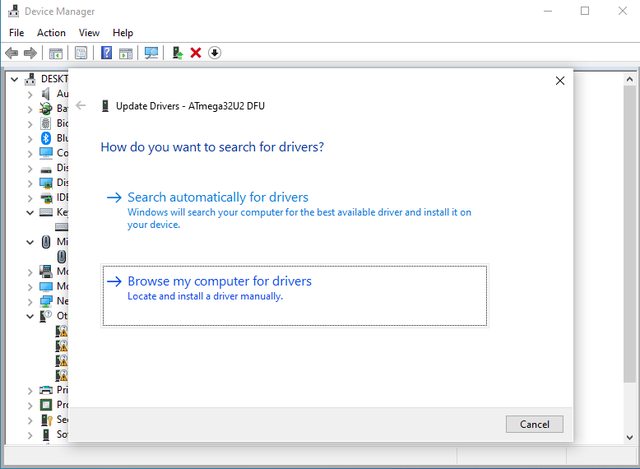Screen dimensions: 640x469
Task: Collapse the DESKT root computer node
Action: (x=15, y=79)
